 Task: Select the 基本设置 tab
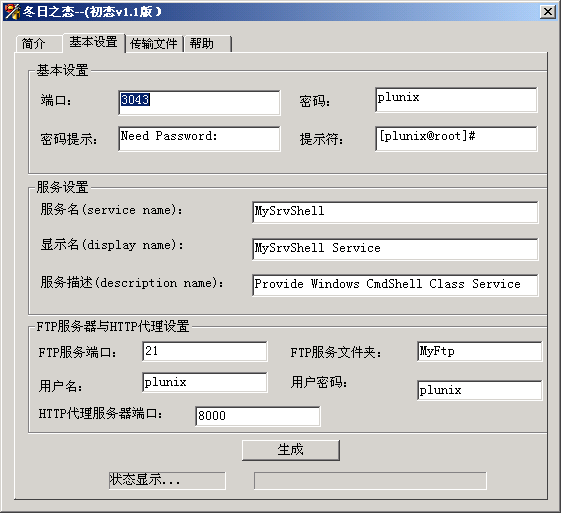pyautogui.click(x=94, y=42)
